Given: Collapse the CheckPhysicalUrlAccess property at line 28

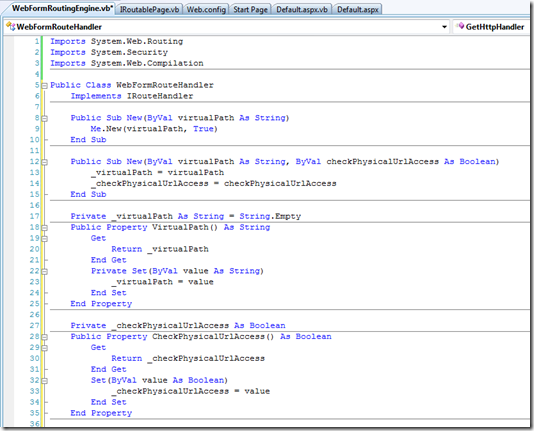Looking at the screenshot, I should (x=44, y=337).
